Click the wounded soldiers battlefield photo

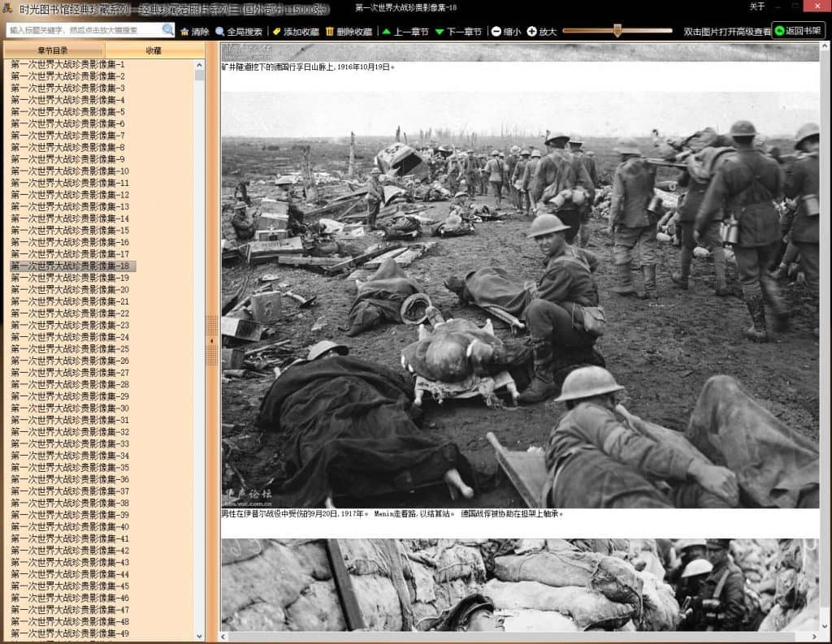[x=520, y=300]
